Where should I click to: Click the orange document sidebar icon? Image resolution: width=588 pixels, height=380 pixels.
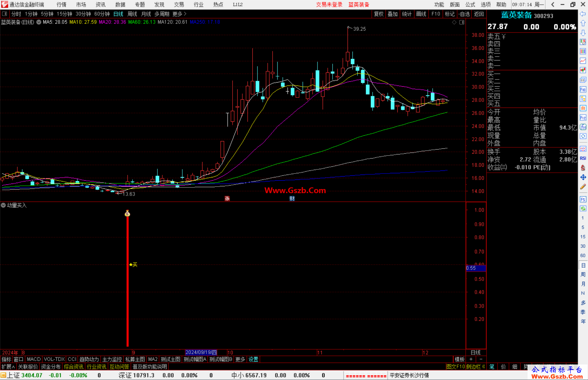point(583,108)
